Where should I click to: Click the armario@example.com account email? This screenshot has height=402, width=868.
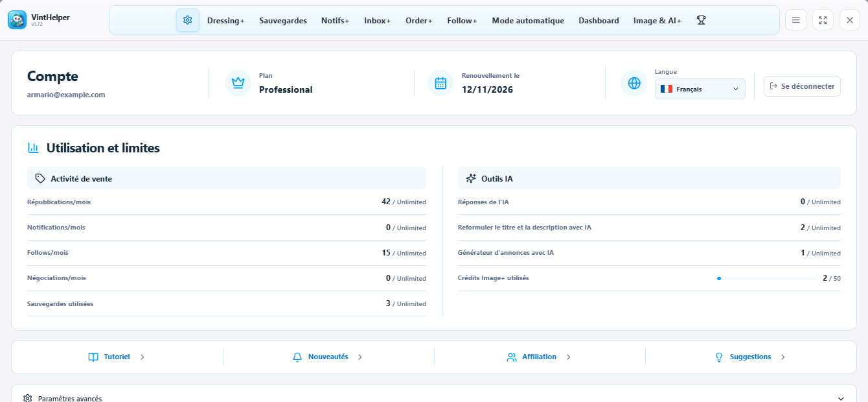(x=66, y=95)
